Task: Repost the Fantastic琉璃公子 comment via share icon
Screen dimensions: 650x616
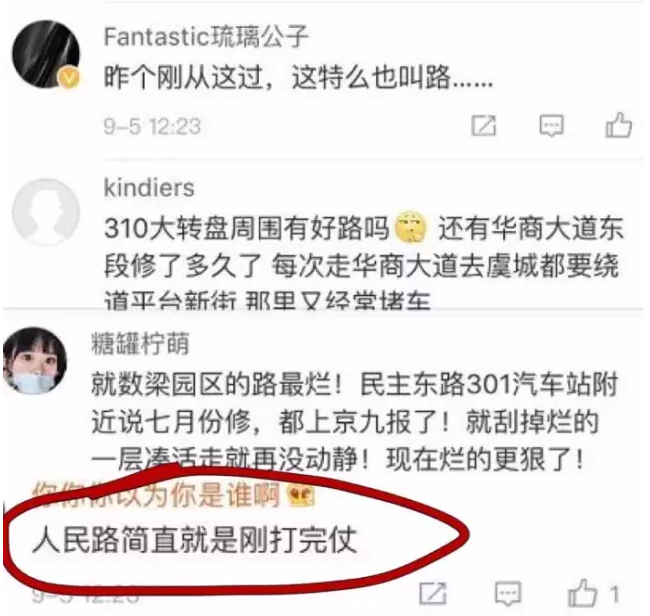Action: 483,126
